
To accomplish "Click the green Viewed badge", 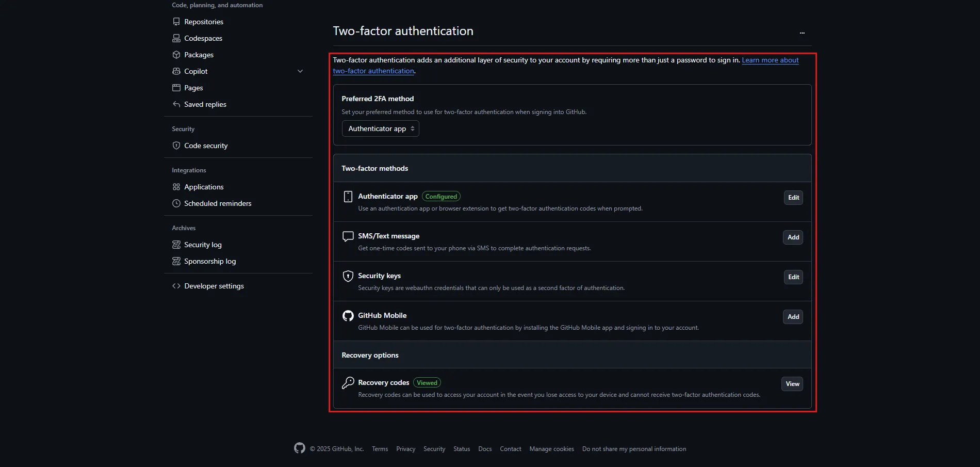I will coord(427,383).
